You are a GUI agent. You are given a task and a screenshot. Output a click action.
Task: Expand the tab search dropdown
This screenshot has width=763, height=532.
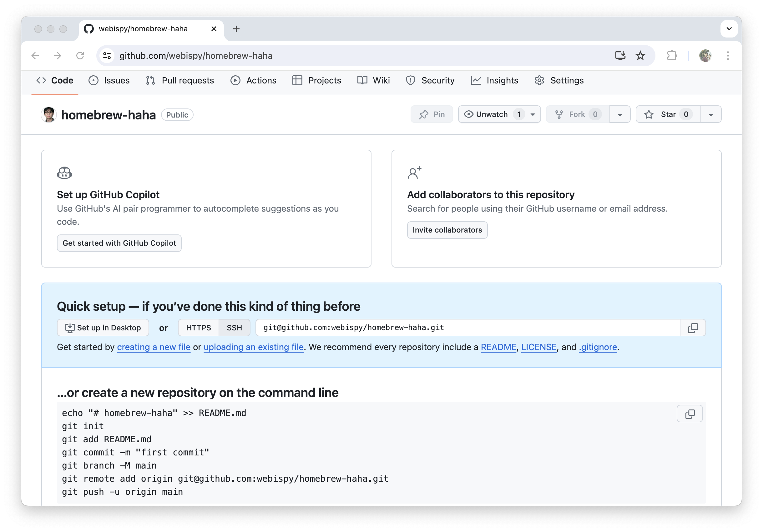[729, 29]
